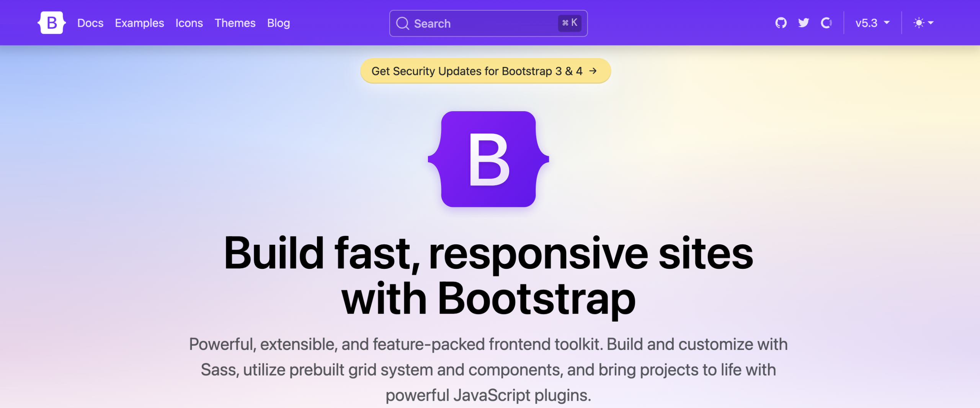Go to the Icons page
Image resolution: width=980 pixels, height=408 pixels.
pos(189,23)
